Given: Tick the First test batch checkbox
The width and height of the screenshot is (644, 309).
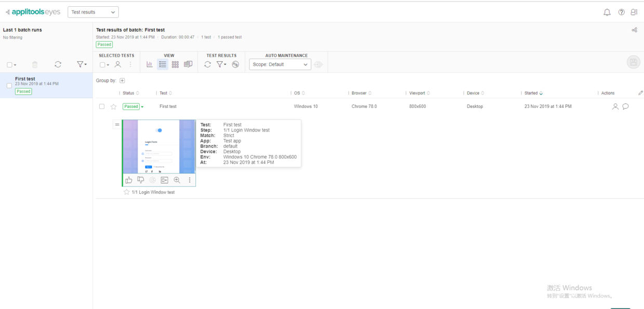Looking at the screenshot, I should pyautogui.click(x=9, y=86).
